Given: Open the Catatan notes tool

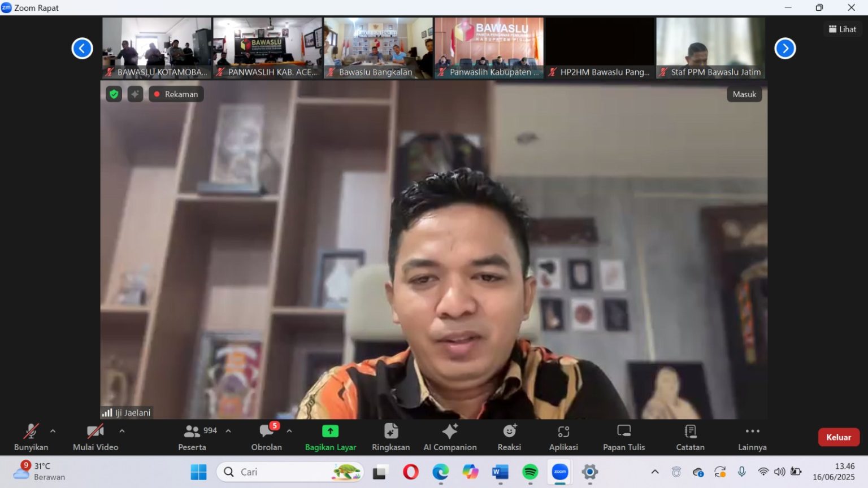Looking at the screenshot, I should tap(690, 437).
